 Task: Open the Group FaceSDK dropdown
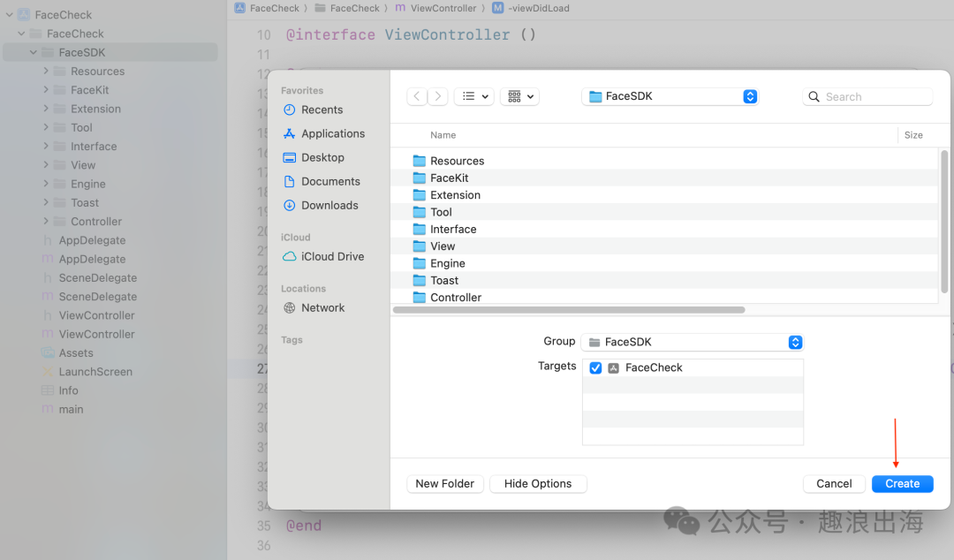coord(693,342)
